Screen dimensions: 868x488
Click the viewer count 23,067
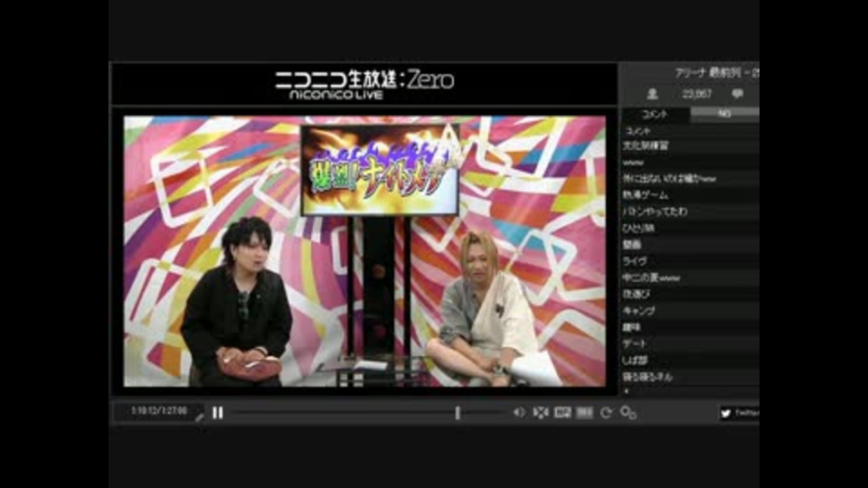point(697,94)
